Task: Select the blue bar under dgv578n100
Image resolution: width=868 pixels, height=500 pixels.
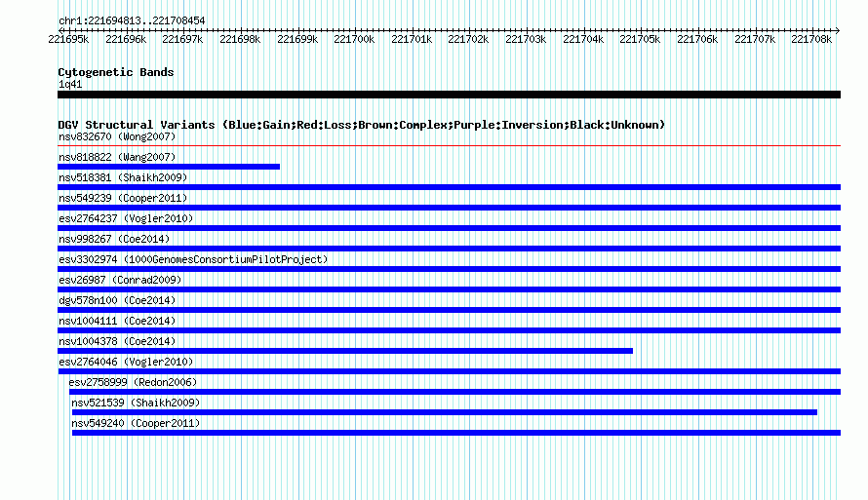Action: click(449, 310)
